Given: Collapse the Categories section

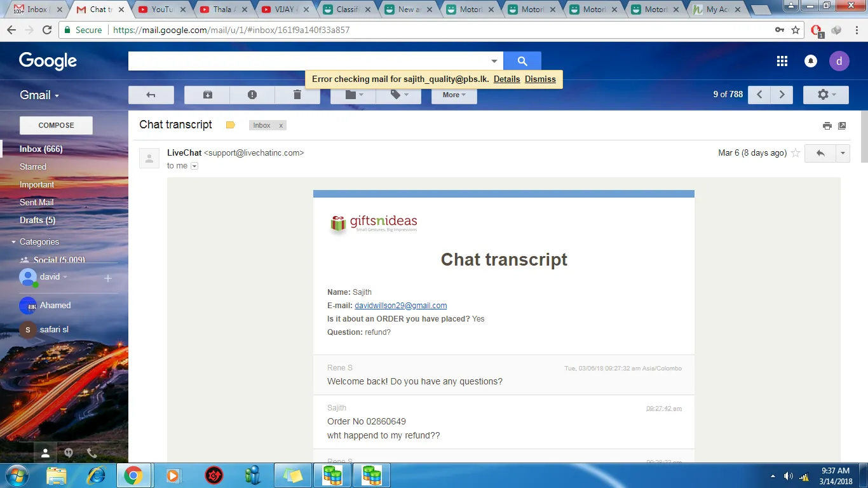Looking at the screenshot, I should click(13, 242).
